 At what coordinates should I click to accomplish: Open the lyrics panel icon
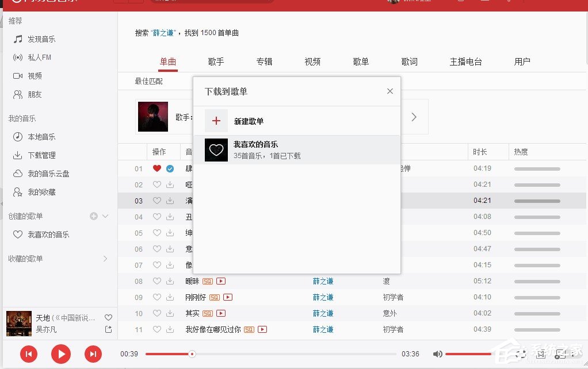tap(541, 354)
